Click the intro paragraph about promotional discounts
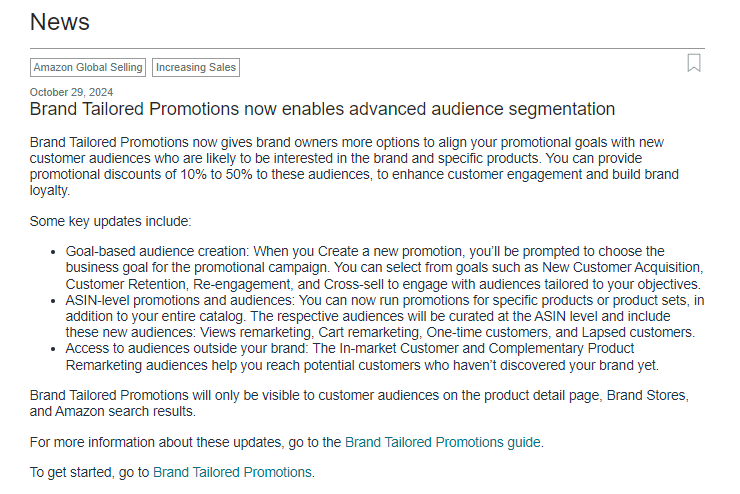This screenshot has width=740, height=494. click(354, 166)
